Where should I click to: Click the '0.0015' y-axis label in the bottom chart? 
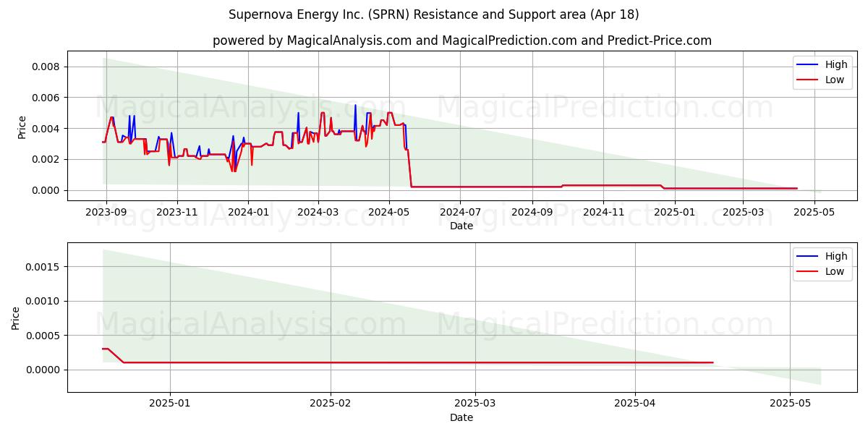(44, 267)
